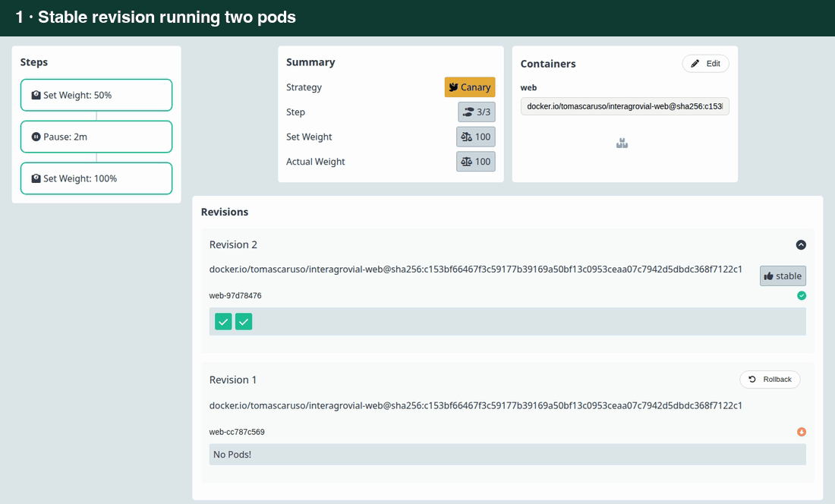
Task: Click the Set Weight label in Summary
Action: click(x=309, y=137)
